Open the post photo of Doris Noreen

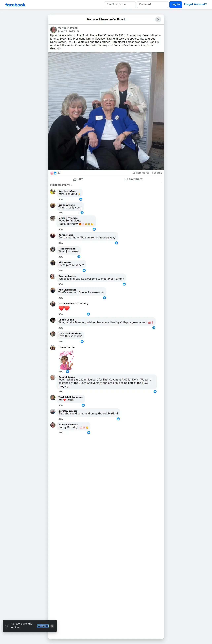[106, 111]
